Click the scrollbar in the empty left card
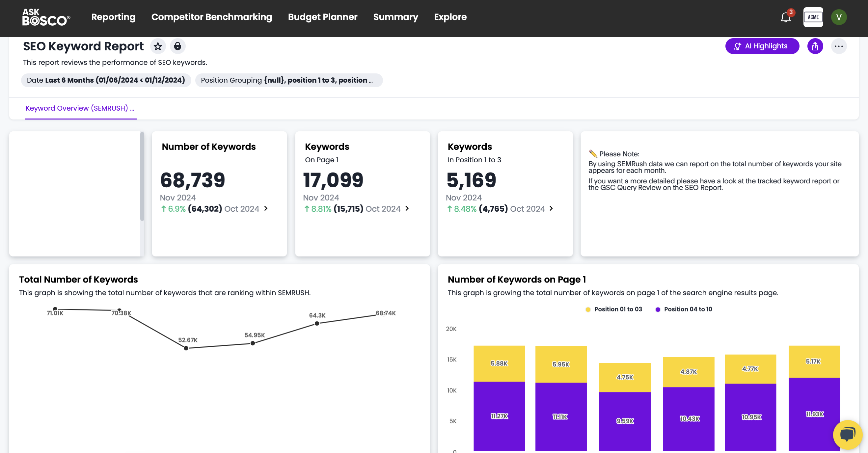This screenshot has height=453, width=868. point(142,177)
